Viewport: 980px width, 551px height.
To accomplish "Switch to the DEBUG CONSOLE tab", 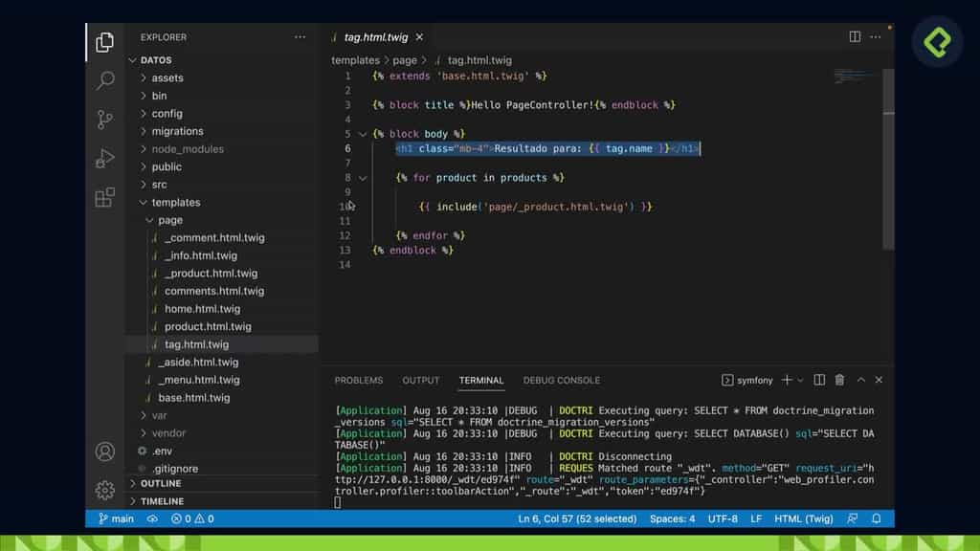I will 561,381.
